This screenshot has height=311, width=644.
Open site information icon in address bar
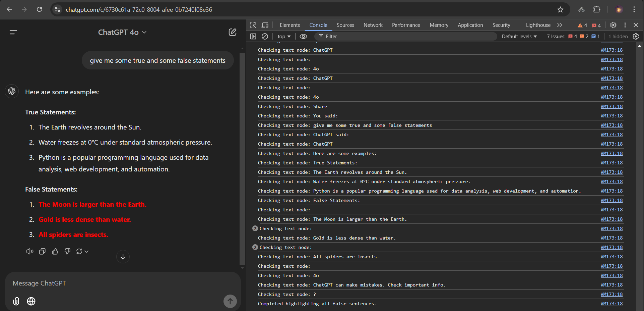point(58,9)
